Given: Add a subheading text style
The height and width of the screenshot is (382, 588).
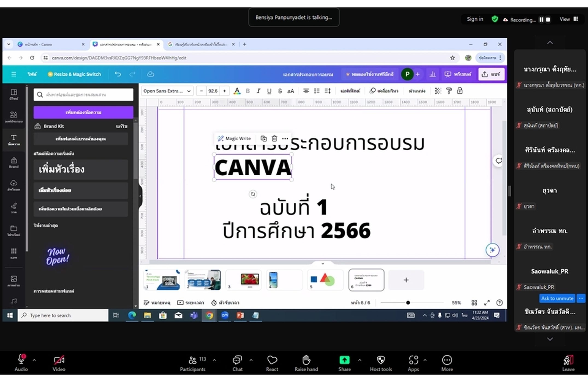Looking at the screenshot, I should point(81,190).
